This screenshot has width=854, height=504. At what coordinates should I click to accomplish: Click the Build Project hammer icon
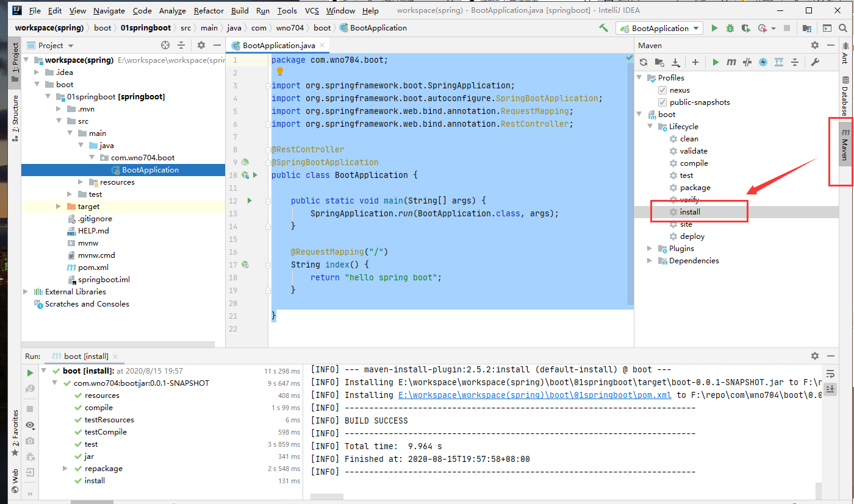(x=603, y=28)
